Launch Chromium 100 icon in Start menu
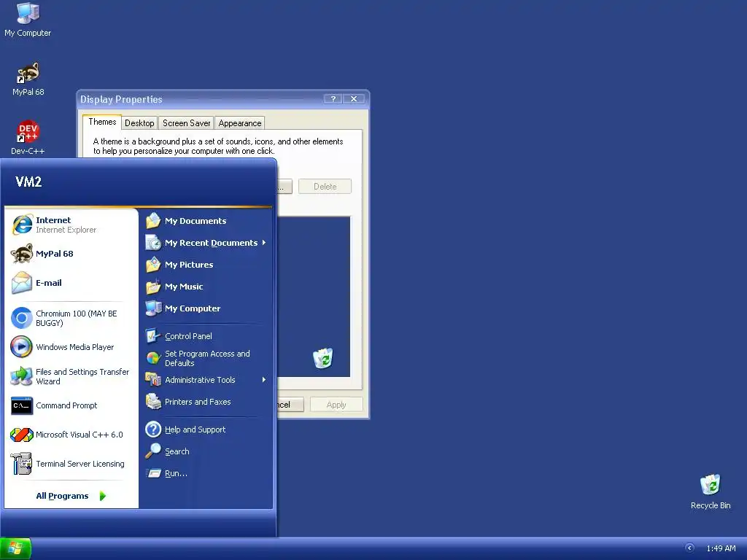The height and width of the screenshot is (560, 747). [x=22, y=318]
